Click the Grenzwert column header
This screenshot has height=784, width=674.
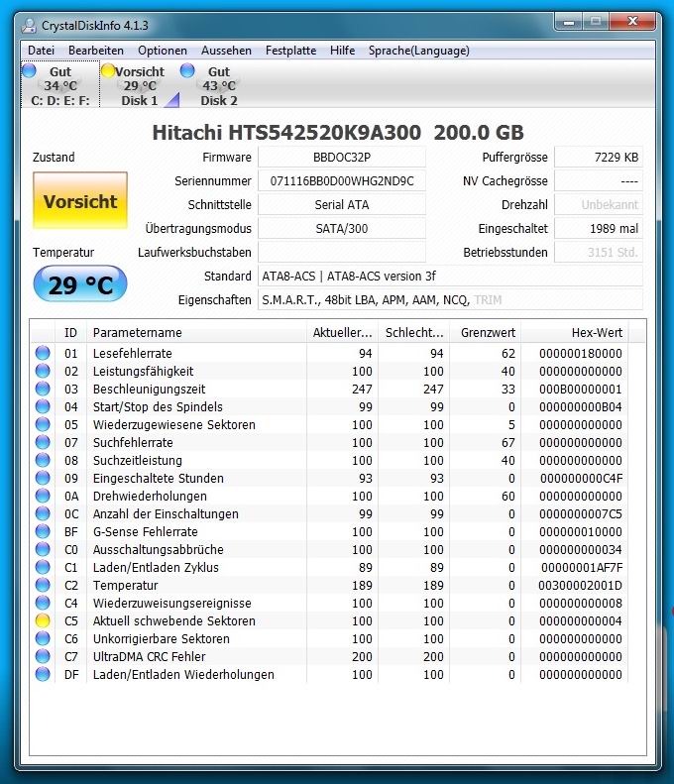click(486, 332)
